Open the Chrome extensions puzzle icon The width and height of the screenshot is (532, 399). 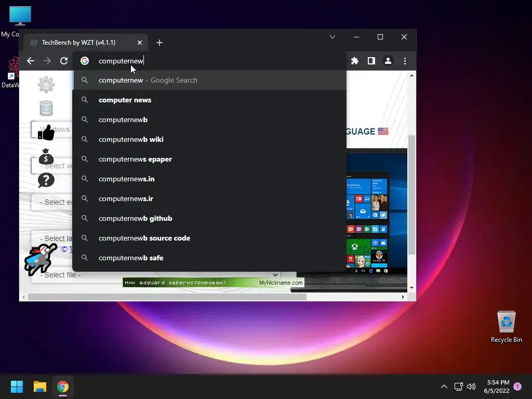354,61
